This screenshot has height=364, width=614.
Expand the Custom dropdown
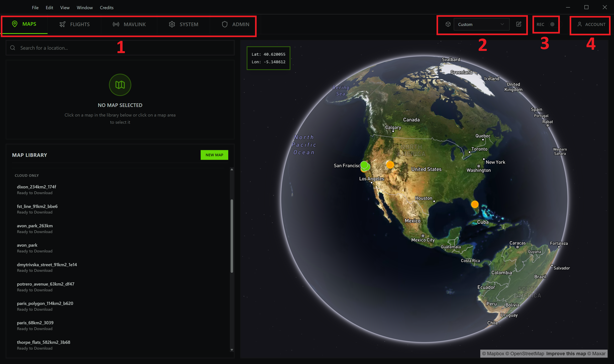coord(481,24)
